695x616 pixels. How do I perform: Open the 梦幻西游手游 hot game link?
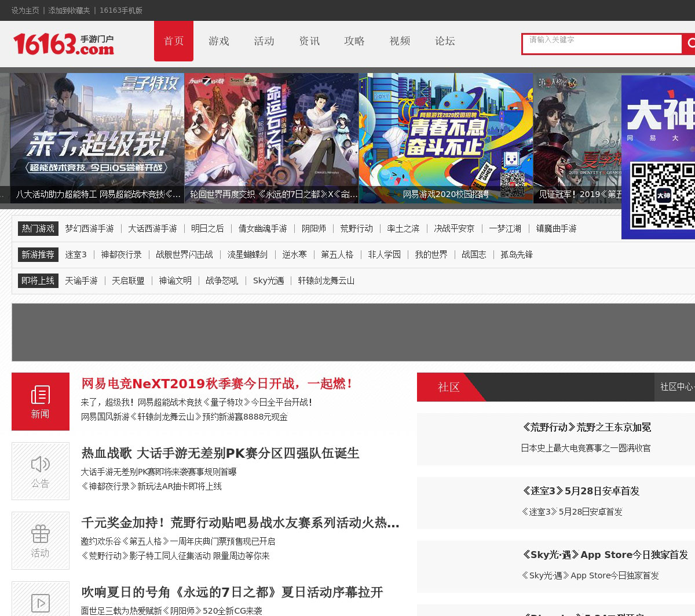pos(89,229)
